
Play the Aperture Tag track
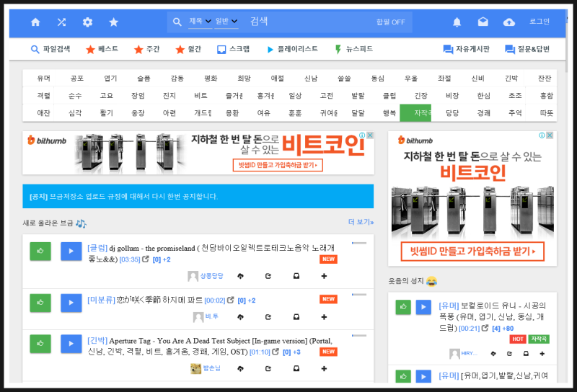click(71, 344)
